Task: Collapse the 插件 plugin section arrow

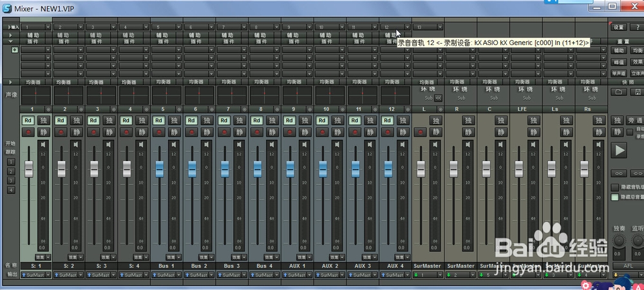Action: pyautogui.click(x=11, y=41)
